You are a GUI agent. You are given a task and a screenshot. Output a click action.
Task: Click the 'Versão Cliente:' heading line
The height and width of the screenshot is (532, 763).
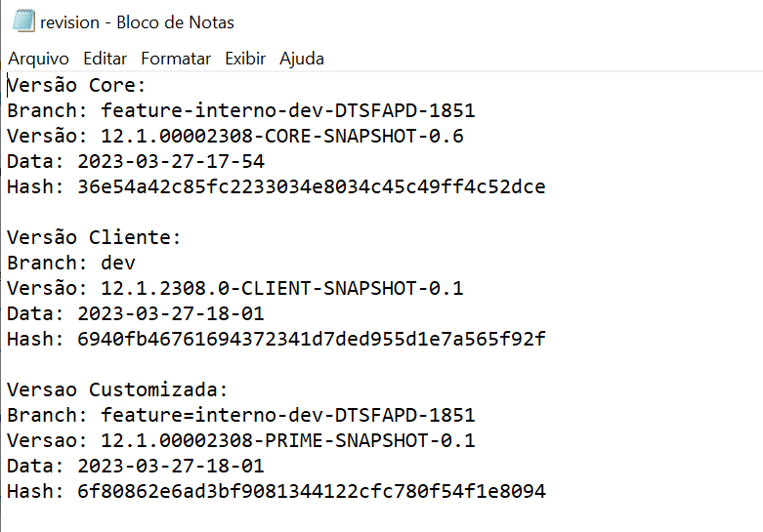click(x=94, y=237)
